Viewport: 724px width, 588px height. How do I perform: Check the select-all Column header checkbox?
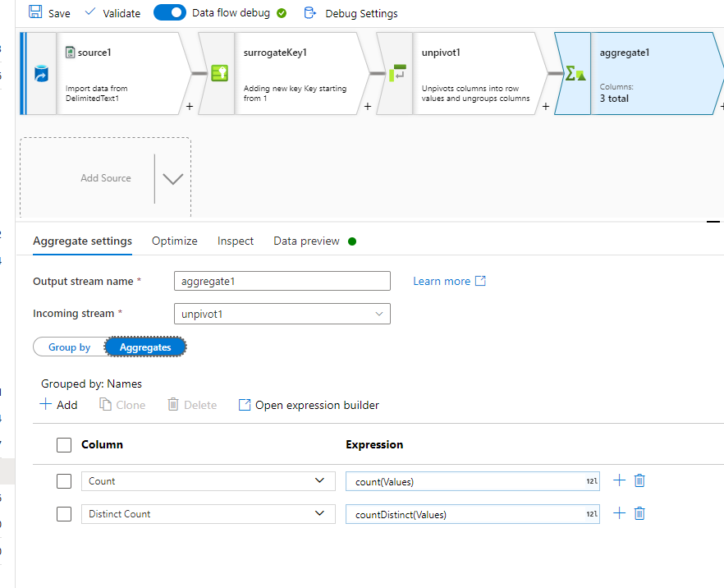coord(64,445)
